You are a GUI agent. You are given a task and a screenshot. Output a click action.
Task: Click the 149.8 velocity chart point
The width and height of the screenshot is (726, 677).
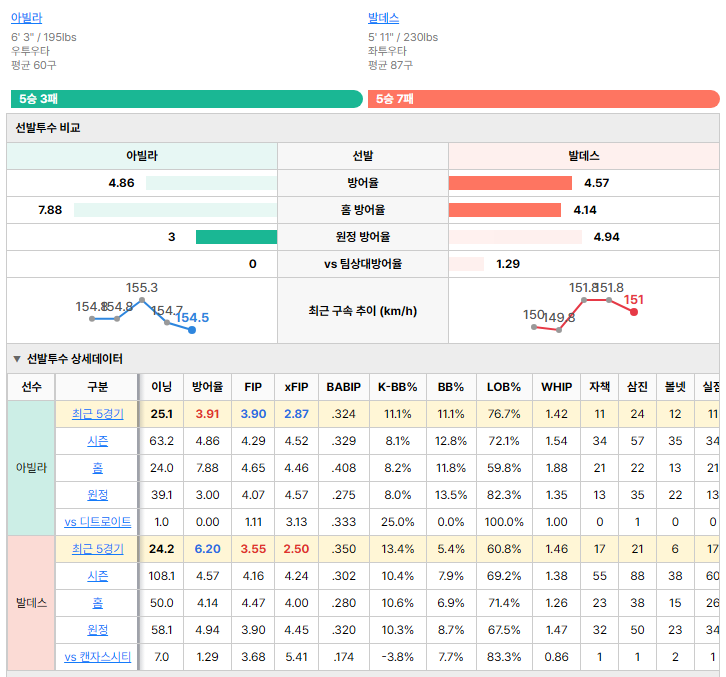pyautogui.click(x=559, y=330)
